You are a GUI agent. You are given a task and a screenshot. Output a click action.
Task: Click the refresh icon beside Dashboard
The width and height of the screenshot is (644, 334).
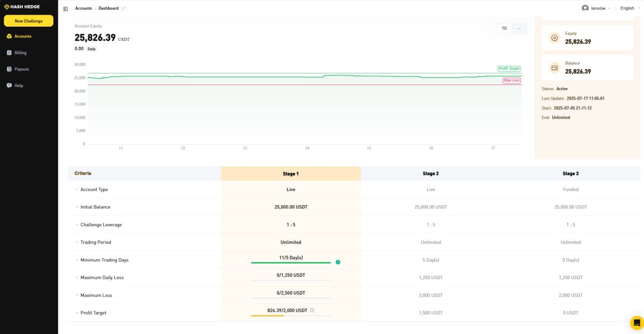(x=124, y=8)
